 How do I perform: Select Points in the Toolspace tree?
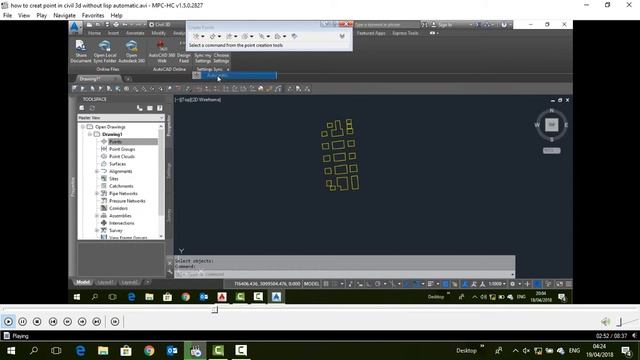[x=115, y=142]
